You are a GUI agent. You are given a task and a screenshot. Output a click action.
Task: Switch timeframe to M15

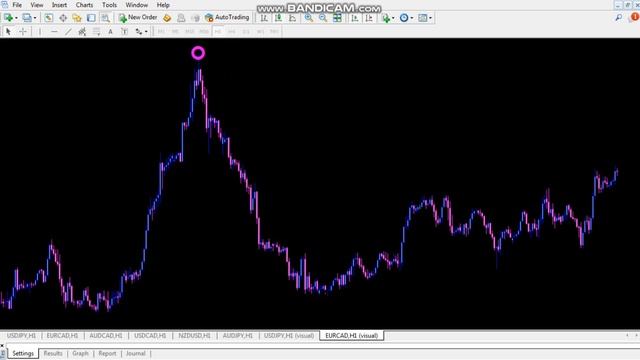pyautogui.click(x=190, y=31)
